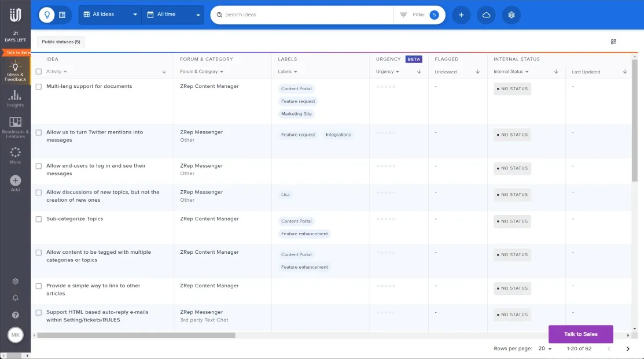Check link to other articles row

(x=39, y=286)
